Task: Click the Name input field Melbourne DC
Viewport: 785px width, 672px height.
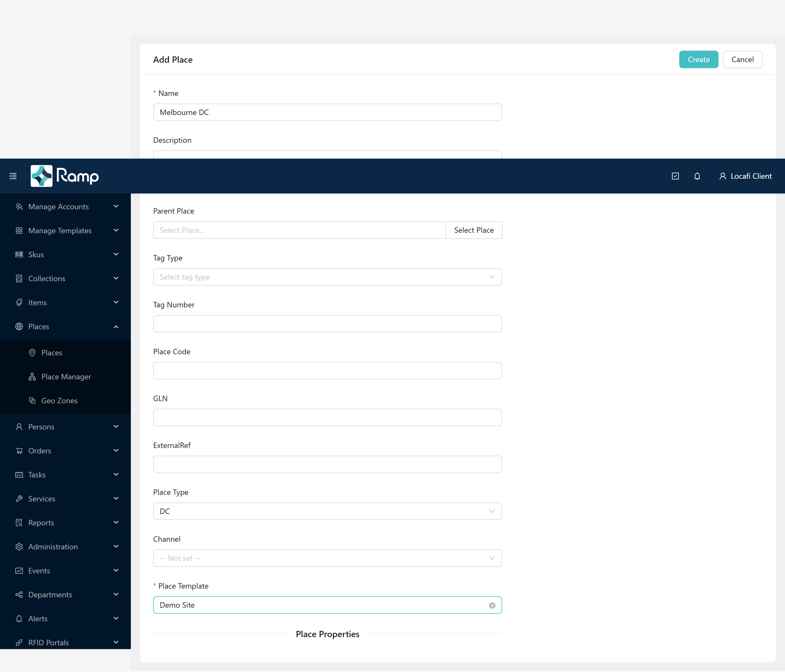Action: click(x=327, y=113)
